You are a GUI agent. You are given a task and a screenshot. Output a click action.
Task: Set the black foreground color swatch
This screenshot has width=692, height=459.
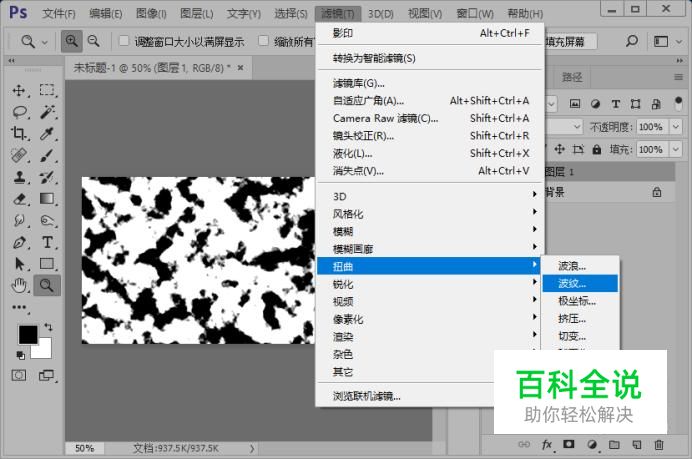(28, 335)
